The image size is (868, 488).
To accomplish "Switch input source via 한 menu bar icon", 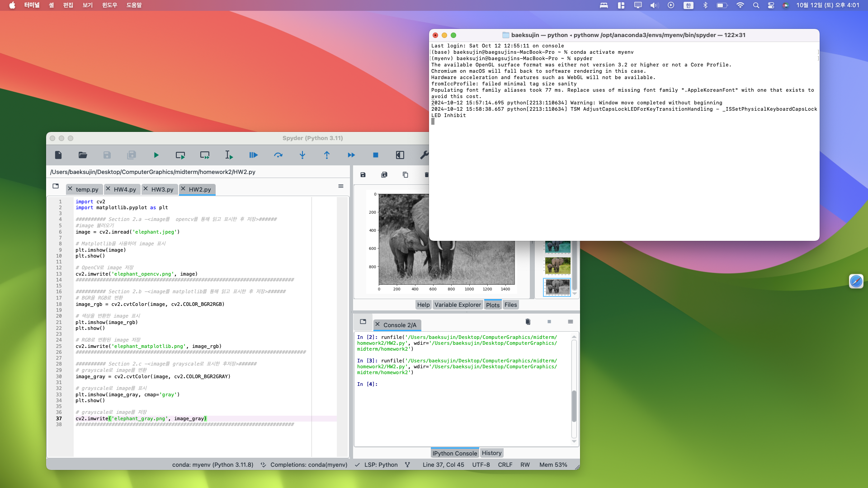I will pos(688,5).
